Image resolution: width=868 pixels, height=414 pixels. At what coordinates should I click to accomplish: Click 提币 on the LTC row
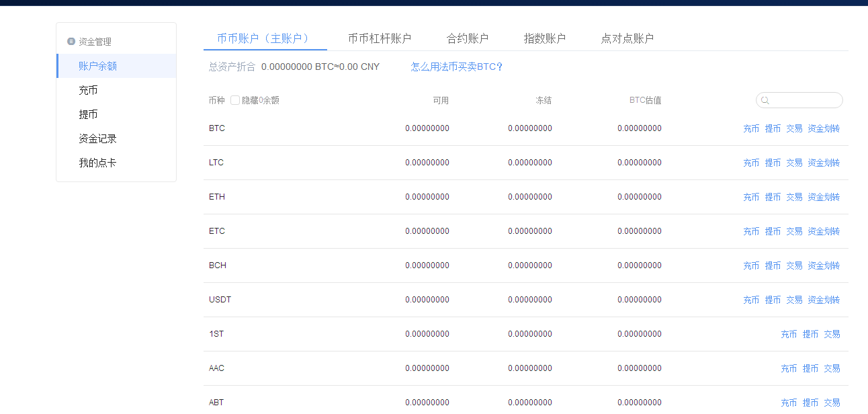point(773,162)
